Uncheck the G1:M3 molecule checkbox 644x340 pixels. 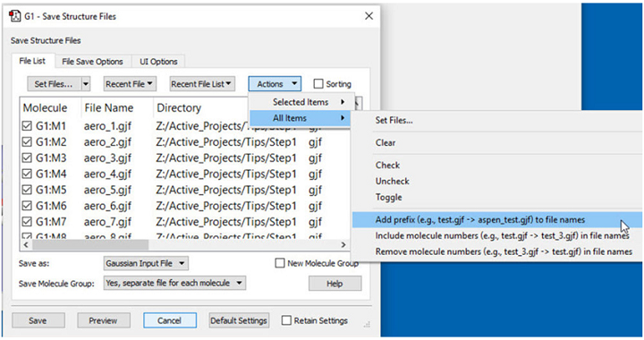pyautogui.click(x=27, y=157)
